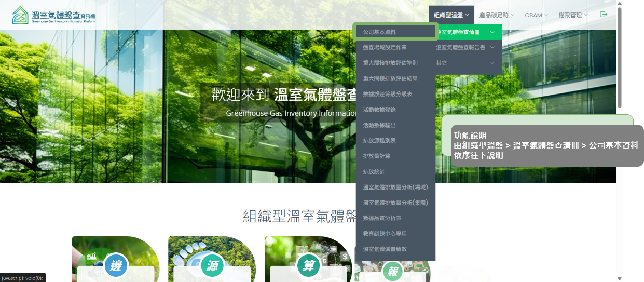Click 溫室氣體排放量分析(場域) entry
The height and width of the screenshot is (282, 644).
[x=395, y=187]
